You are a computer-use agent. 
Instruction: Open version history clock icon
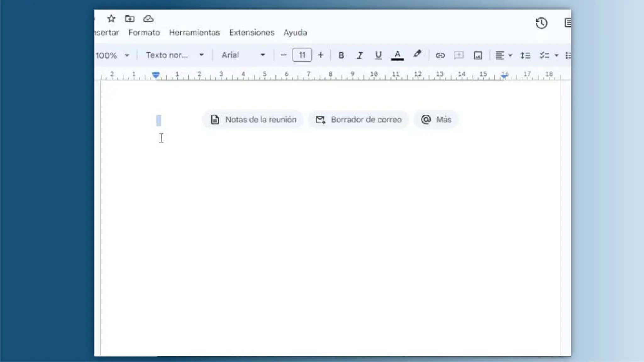point(541,23)
